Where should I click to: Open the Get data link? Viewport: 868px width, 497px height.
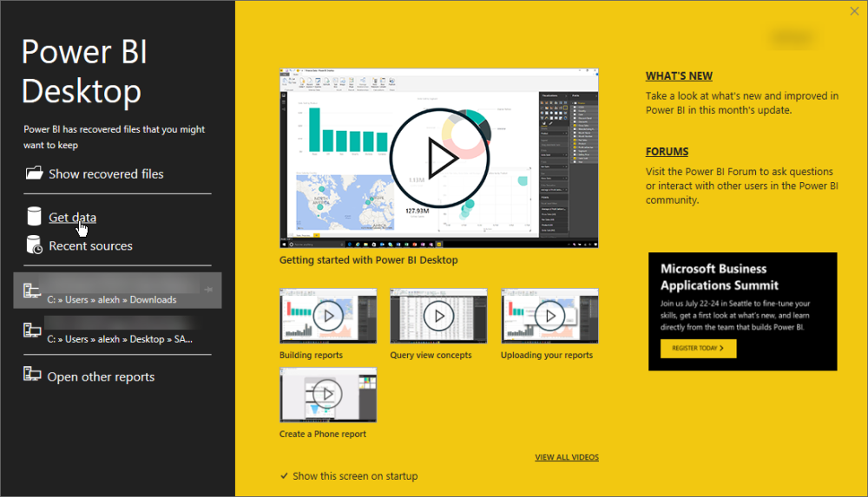pos(72,218)
